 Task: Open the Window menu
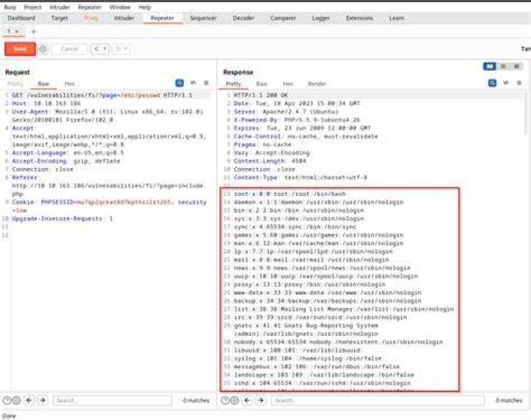[x=120, y=7]
